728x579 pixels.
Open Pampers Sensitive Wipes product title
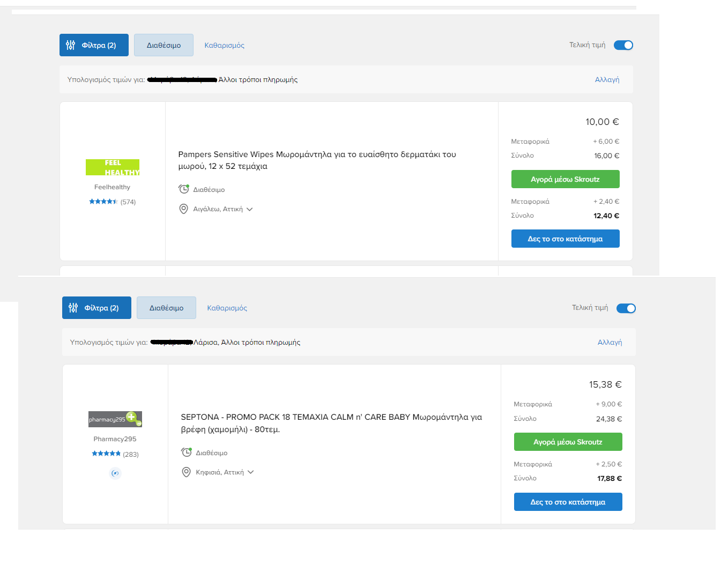click(x=317, y=160)
